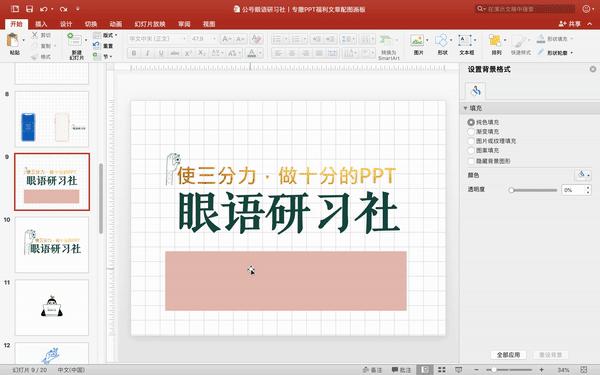The image size is (600, 375).
Task: Click the Save icon in title bar
Action: coord(29,9)
